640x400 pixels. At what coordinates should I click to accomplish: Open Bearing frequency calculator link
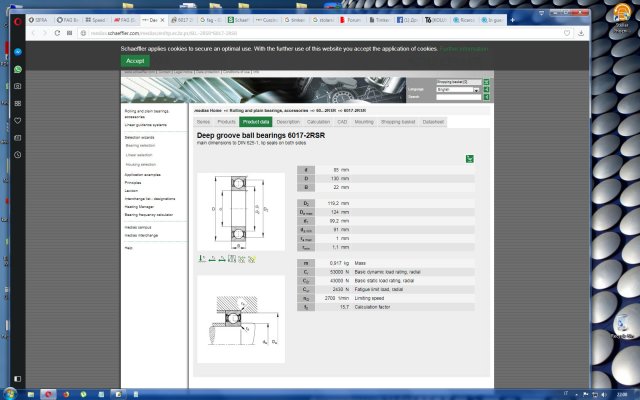(149, 215)
